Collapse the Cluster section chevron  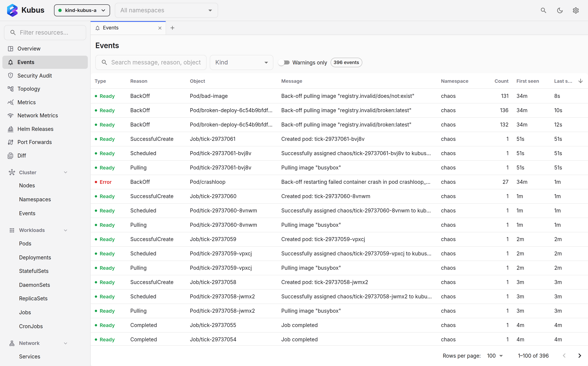click(66, 172)
